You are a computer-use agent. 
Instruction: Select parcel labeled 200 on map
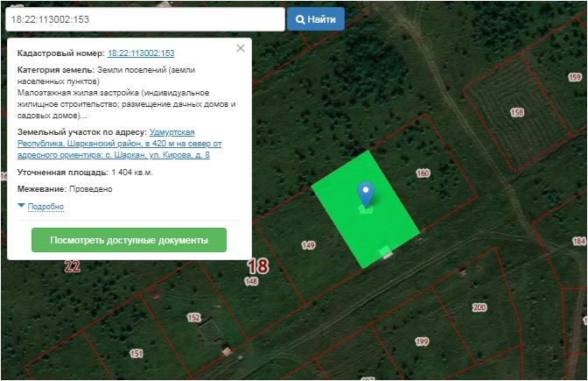point(479,307)
